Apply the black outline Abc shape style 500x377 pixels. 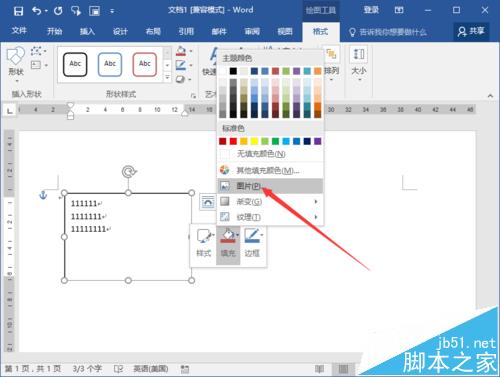tap(75, 64)
